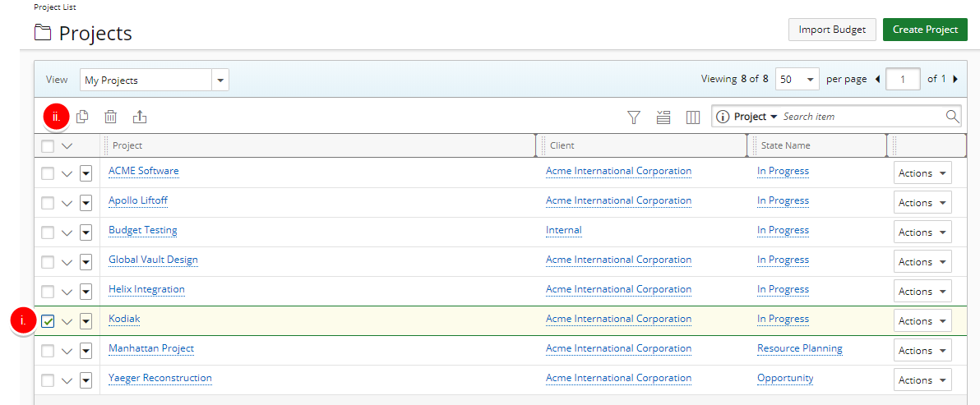Check the ACME Software row checkbox
This screenshot has height=405, width=980.
[48, 173]
